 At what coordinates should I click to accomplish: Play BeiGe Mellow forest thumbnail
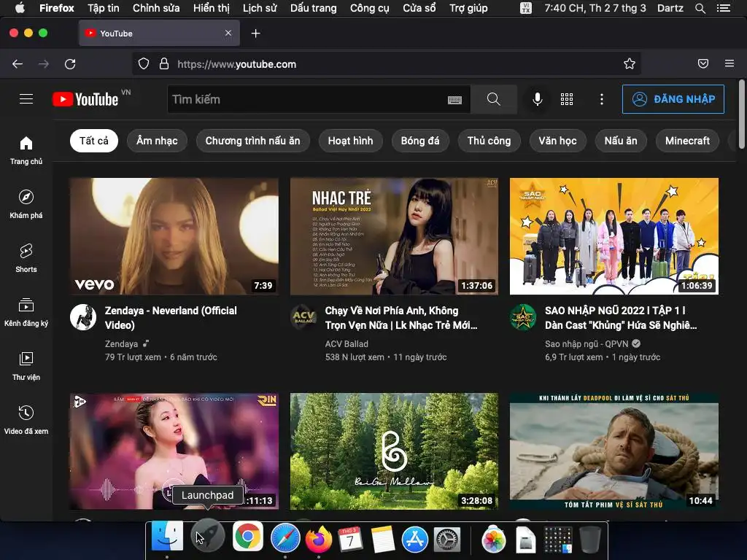394,451
